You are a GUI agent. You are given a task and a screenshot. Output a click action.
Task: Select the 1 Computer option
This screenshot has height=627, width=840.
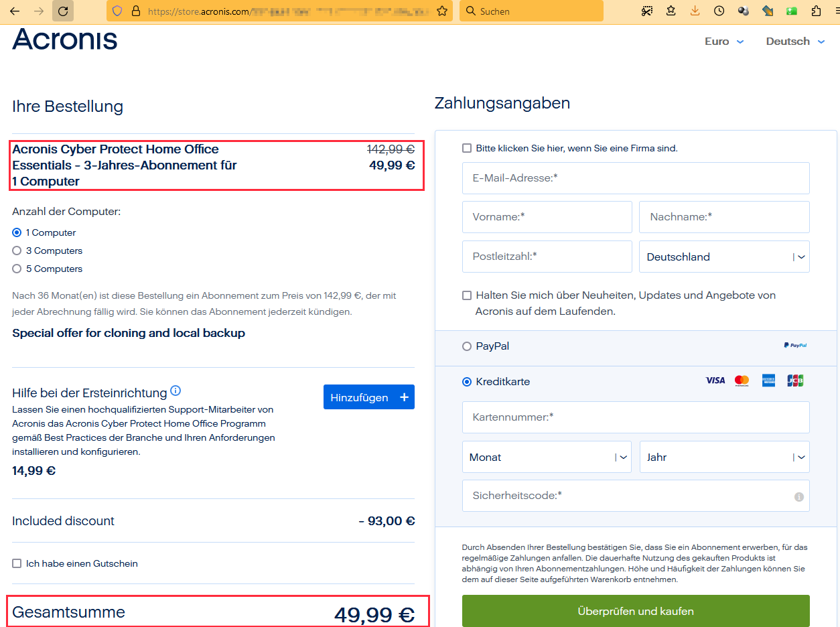(17, 232)
